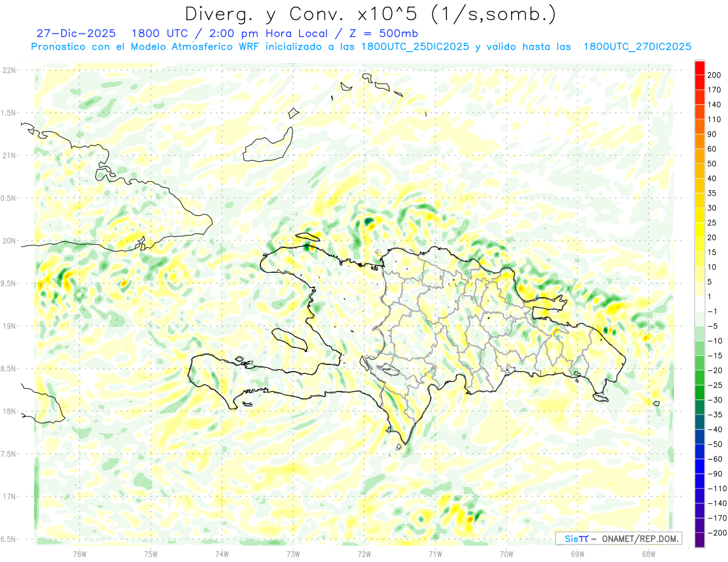
Task: Click the '0.5N' latitude axis label
Action: point(8,198)
